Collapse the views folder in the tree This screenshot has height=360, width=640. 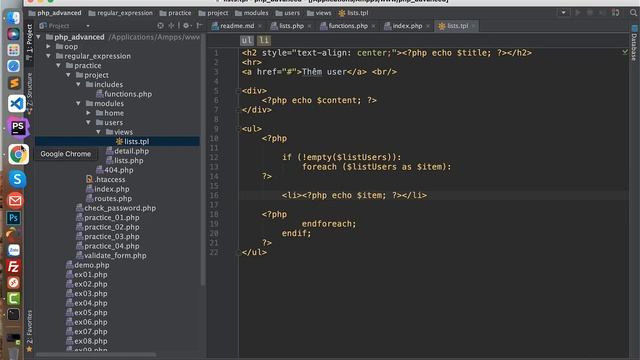pos(98,132)
